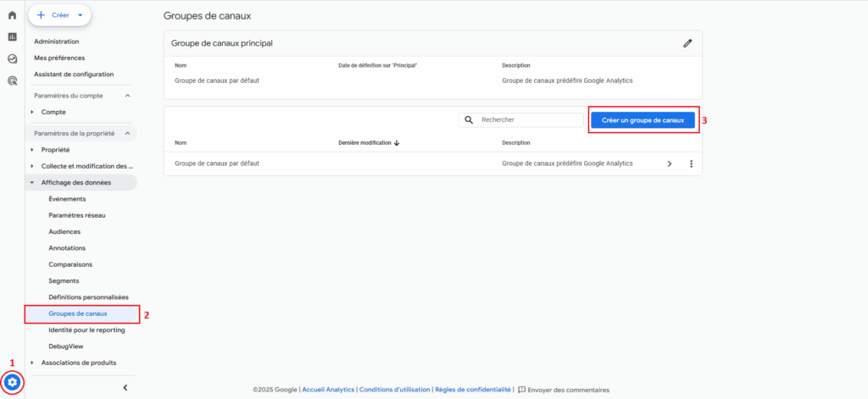Screen dimensions: 868x399
Task: Open the Explore icon in left rail
Action: (12, 59)
